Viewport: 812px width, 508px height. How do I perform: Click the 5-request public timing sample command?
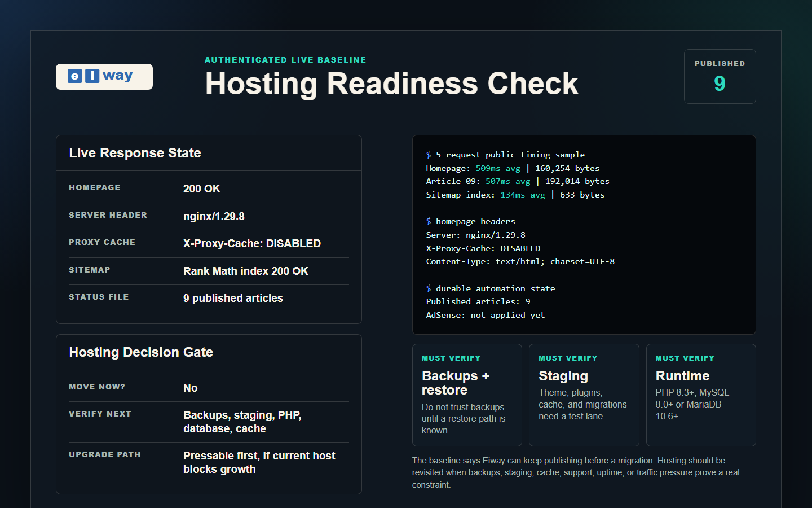point(505,155)
